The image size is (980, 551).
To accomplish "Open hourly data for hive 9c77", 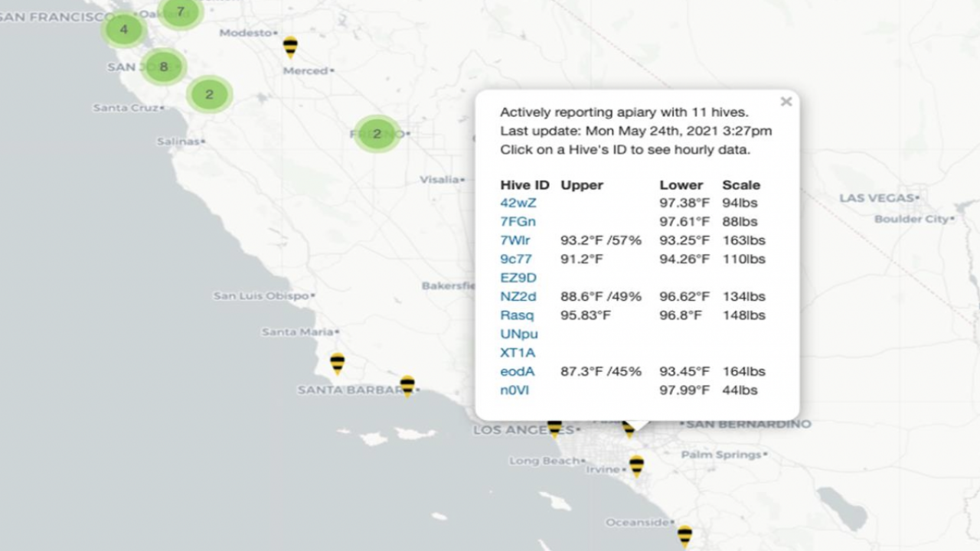I will pos(515,259).
